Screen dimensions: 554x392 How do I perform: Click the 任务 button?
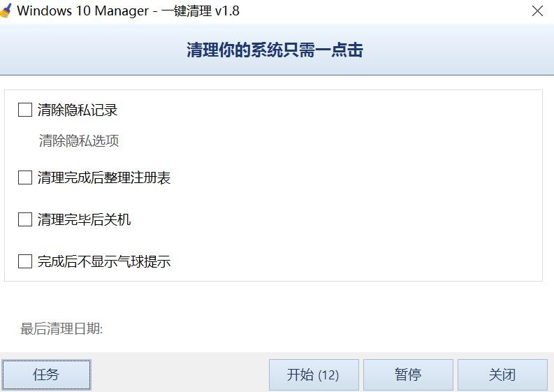point(46,375)
